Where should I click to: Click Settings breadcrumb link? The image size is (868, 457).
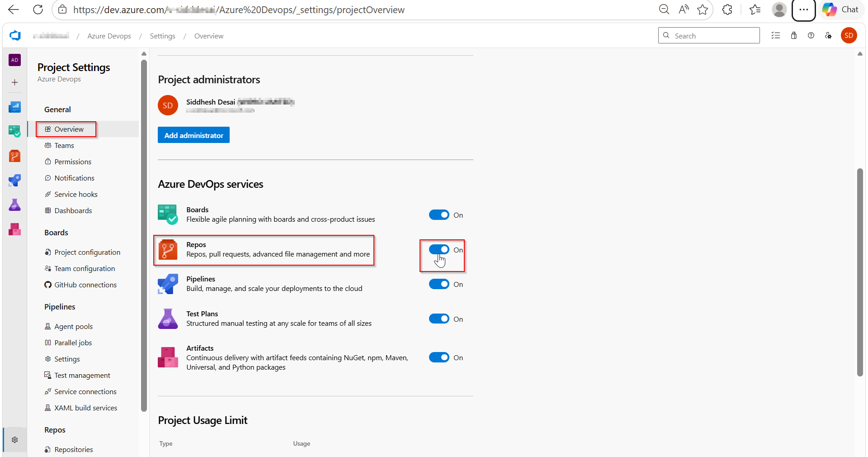(x=162, y=36)
